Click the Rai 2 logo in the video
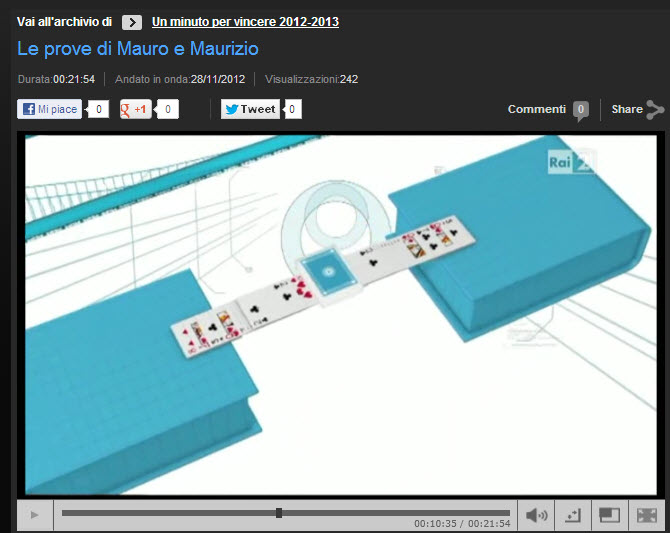Screen dimensions: 670x533 pyautogui.click(x=568, y=162)
